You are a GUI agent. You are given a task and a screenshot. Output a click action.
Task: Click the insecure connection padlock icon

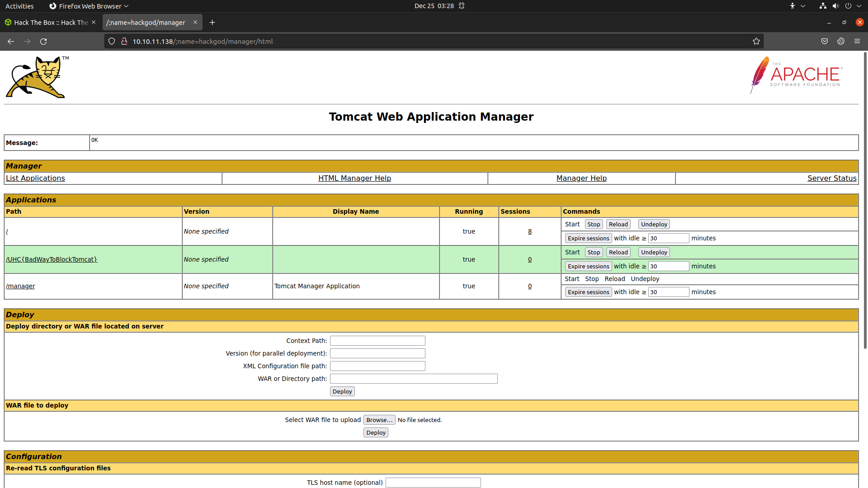click(x=124, y=41)
